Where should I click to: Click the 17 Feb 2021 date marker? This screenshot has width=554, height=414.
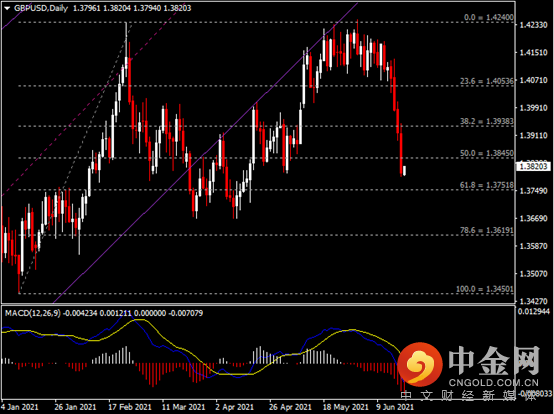(130, 407)
